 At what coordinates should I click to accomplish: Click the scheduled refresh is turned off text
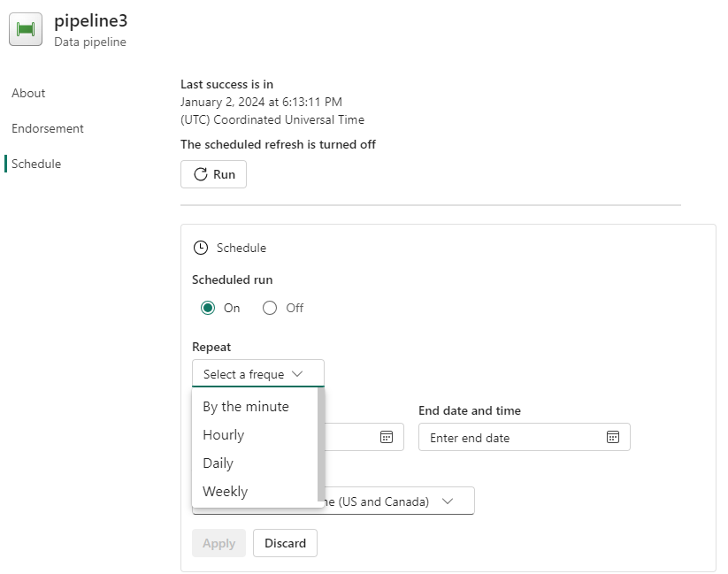click(278, 144)
